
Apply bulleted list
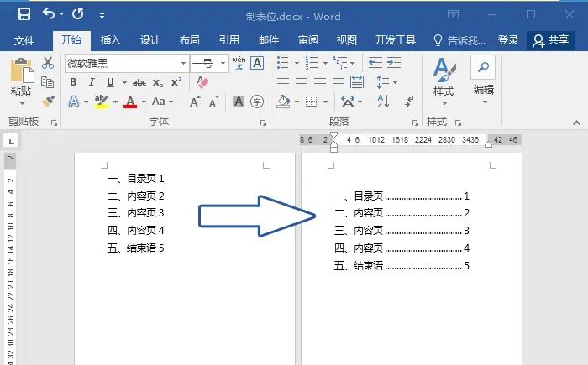(x=283, y=63)
